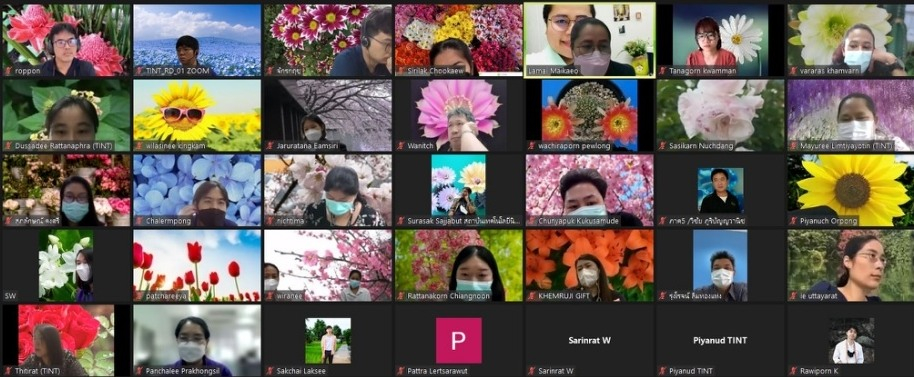The height and width of the screenshot is (377, 914).
Task: Click muted mic icon beside Panchalee Prakhongsil label
Action: click(x=139, y=371)
